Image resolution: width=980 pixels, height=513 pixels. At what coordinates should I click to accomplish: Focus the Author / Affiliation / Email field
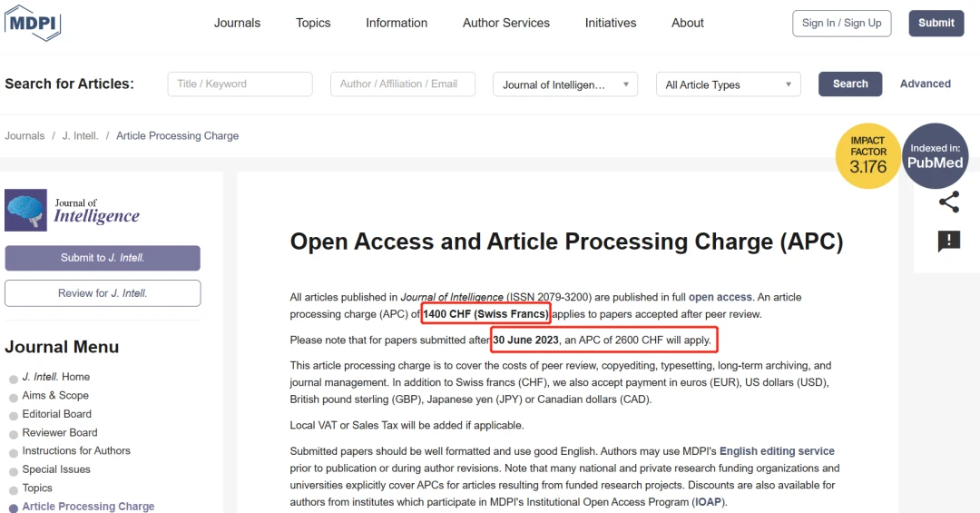[403, 84]
